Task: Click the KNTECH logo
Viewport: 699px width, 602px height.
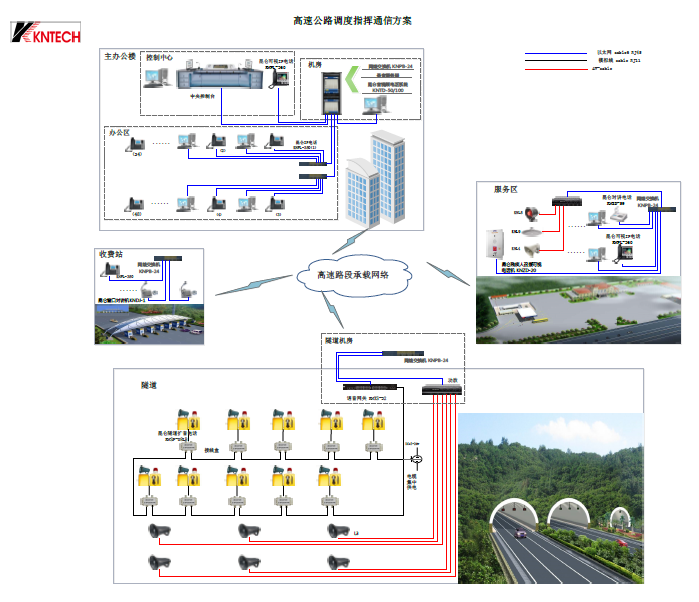Action: [x=44, y=32]
